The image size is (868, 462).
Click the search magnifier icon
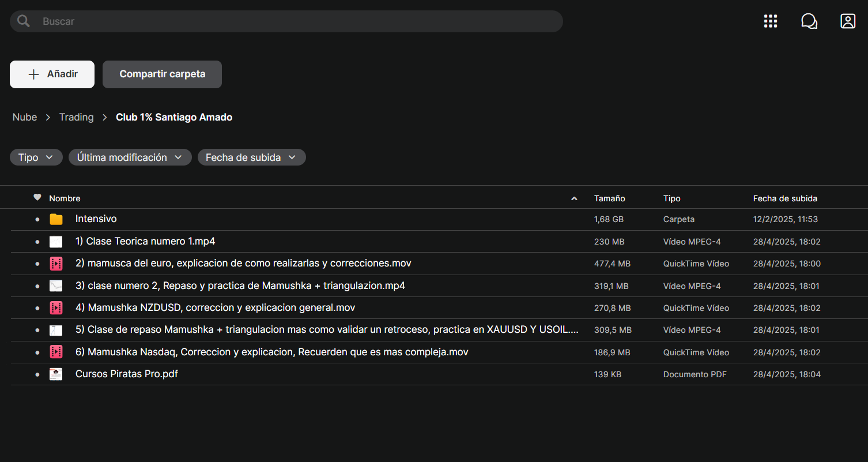point(24,21)
